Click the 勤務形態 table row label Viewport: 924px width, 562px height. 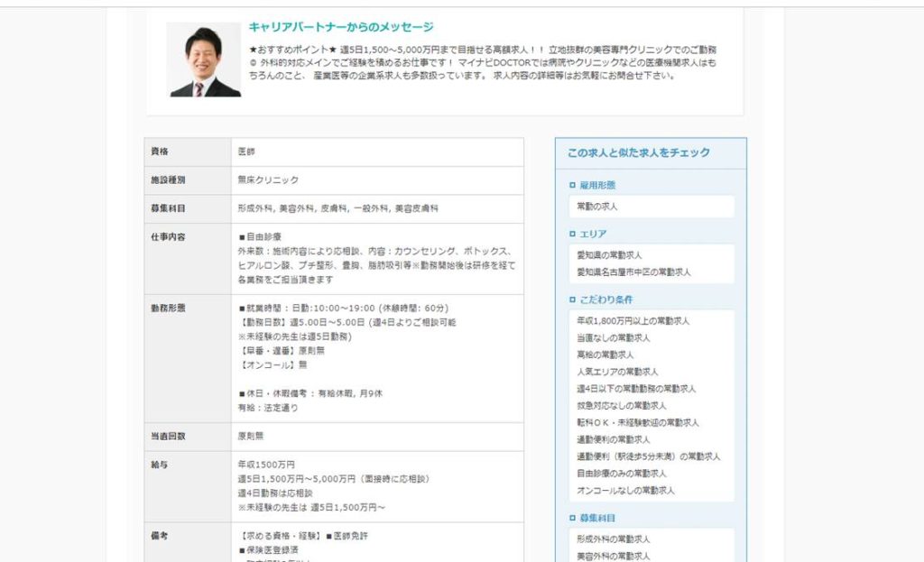pos(168,309)
